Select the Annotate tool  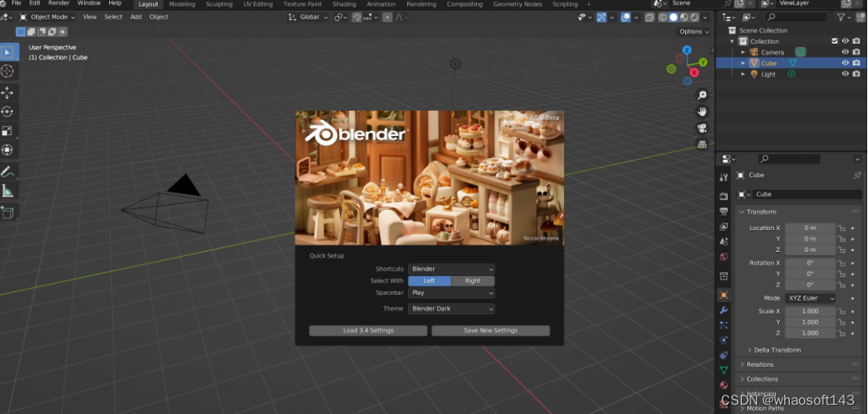8,171
